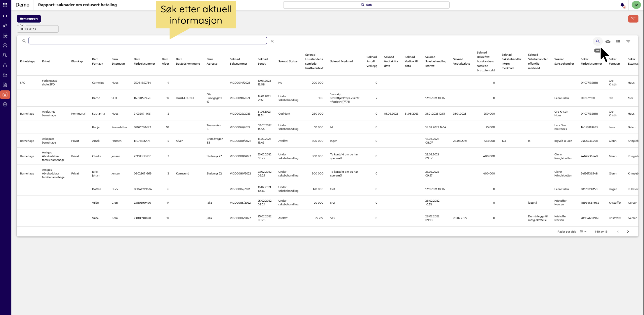644x315 pixels.
Task: Open the groups sidebar icon
Action: [x=5, y=26]
